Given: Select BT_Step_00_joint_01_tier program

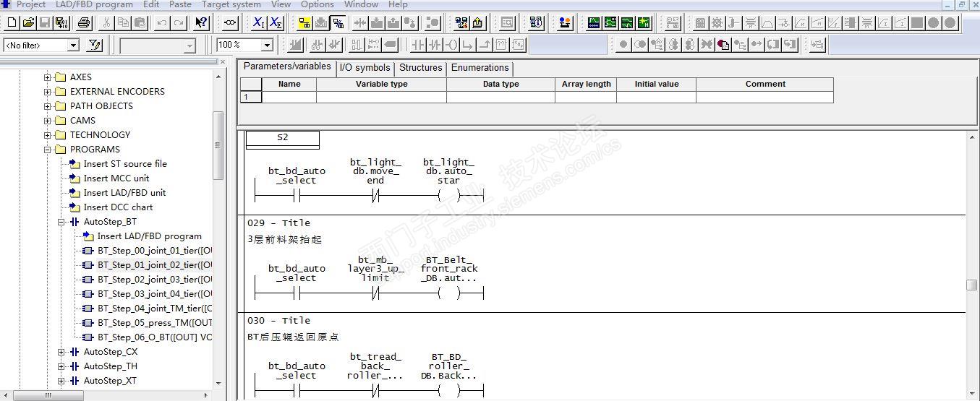Looking at the screenshot, I should pos(155,251).
